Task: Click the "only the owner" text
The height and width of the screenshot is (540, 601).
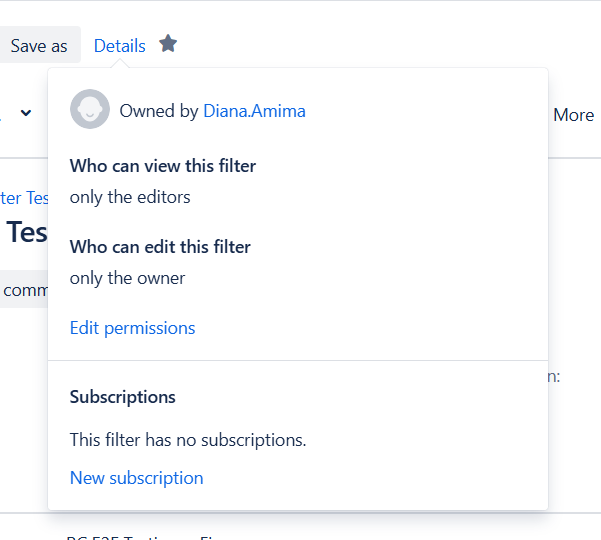Action: [x=127, y=278]
